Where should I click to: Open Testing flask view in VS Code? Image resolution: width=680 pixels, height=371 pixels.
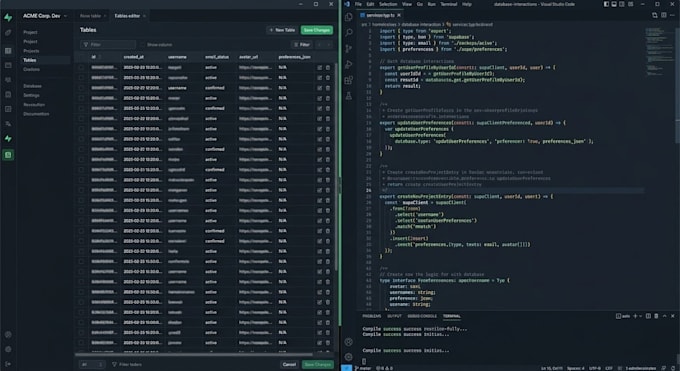click(349, 96)
